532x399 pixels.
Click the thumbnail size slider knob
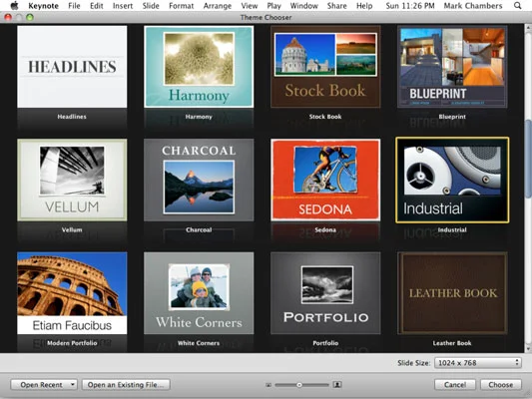pos(299,385)
